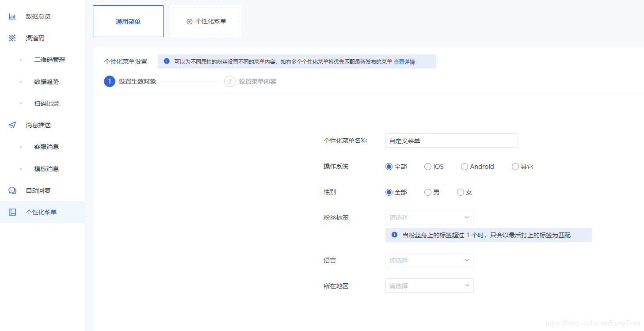This screenshot has height=331, width=644.
Task: Click the plus icon on 个性化菜单 card
Action: click(x=190, y=21)
